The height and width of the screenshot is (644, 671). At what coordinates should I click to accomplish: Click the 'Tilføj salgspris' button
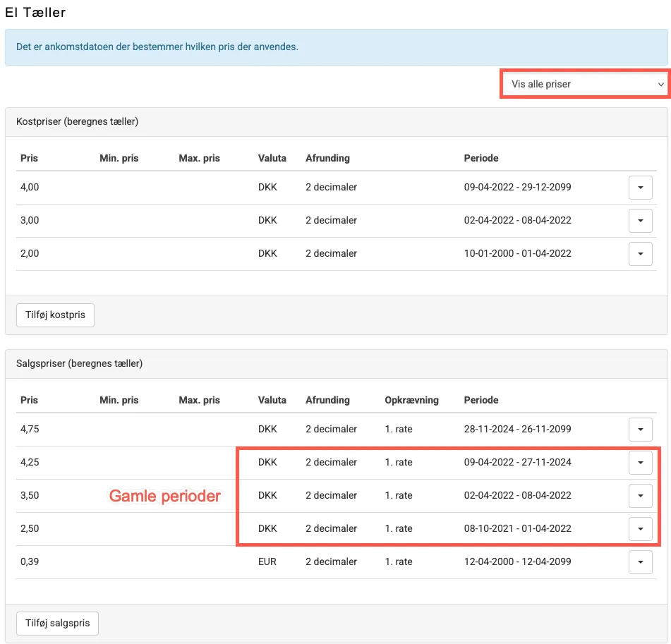coord(57,624)
